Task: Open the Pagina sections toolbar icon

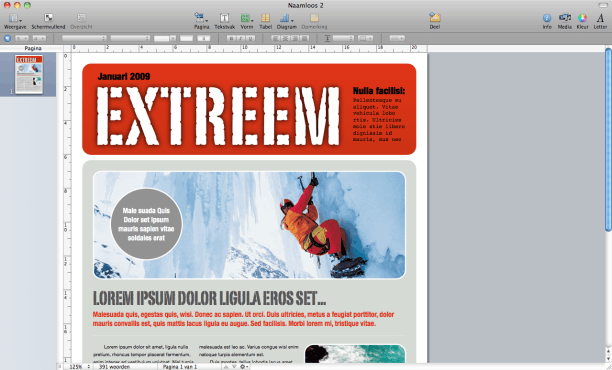Action: [201, 18]
